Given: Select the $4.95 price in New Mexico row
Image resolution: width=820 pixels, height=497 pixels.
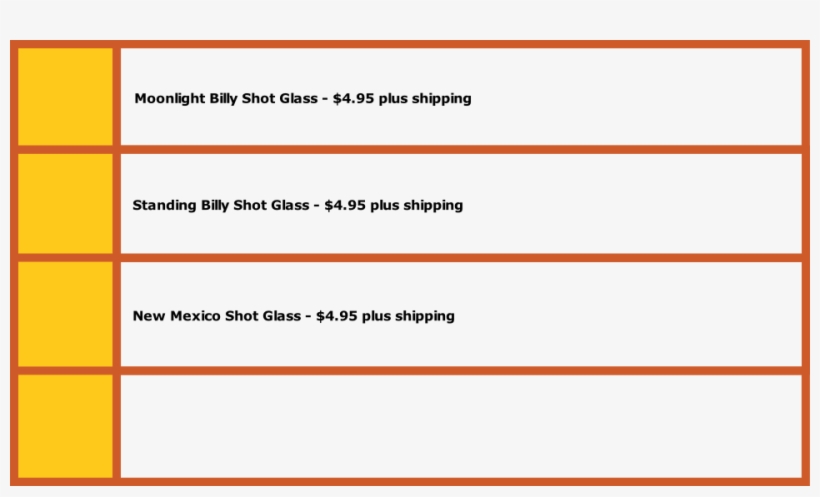Looking at the screenshot, I should pos(336,316).
